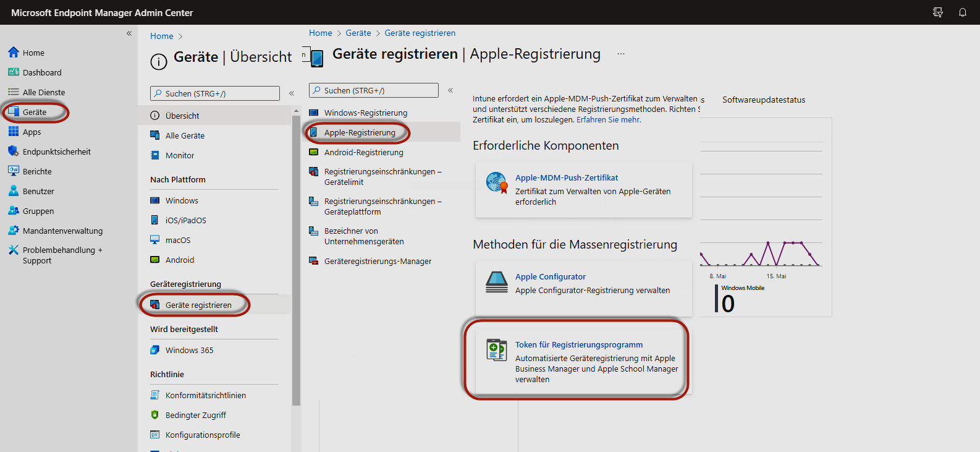Click the Windows 365 icon
Viewport: 980px width, 452px height.
[x=155, y=350]
